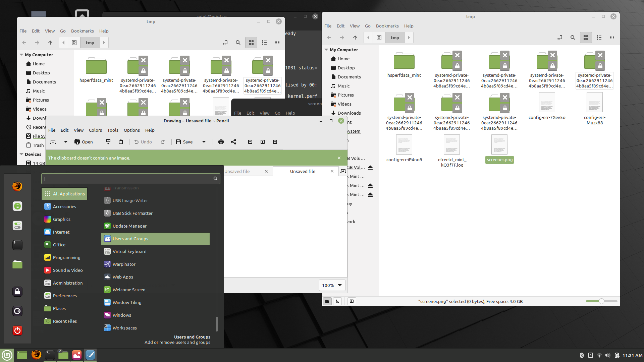The width and height of the screenshot is (644, 362).
Task: Adjust the zoom slider in the right tmp status bar
Action: click(602, 301)
